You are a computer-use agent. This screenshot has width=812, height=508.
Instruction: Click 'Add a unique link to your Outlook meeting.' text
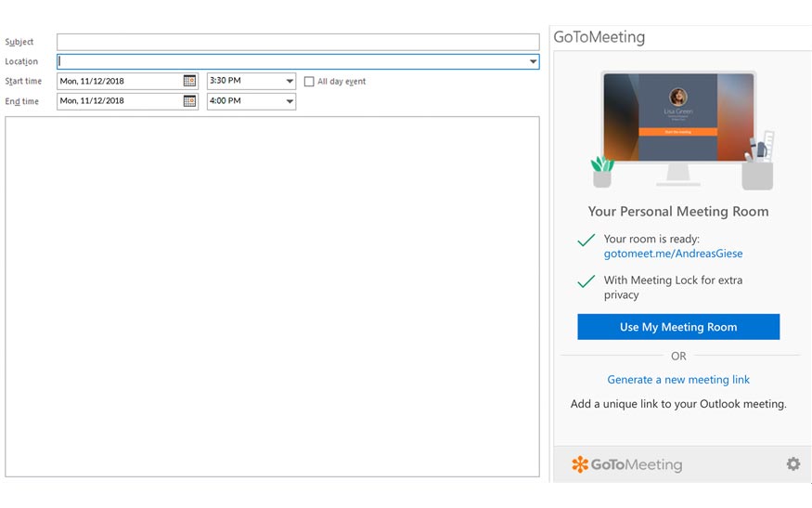coord(678,404)
